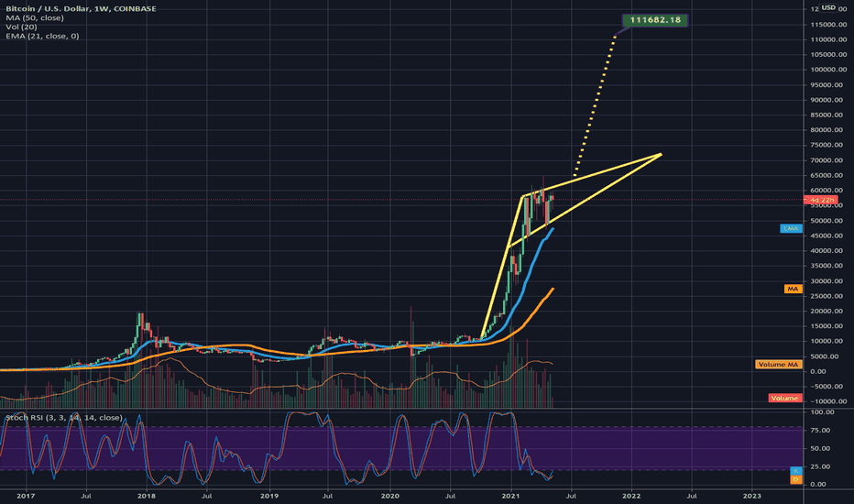Click the red 4d 22h countdown label
The height and width of the screenshot is (504, 854).
(823, 200)
